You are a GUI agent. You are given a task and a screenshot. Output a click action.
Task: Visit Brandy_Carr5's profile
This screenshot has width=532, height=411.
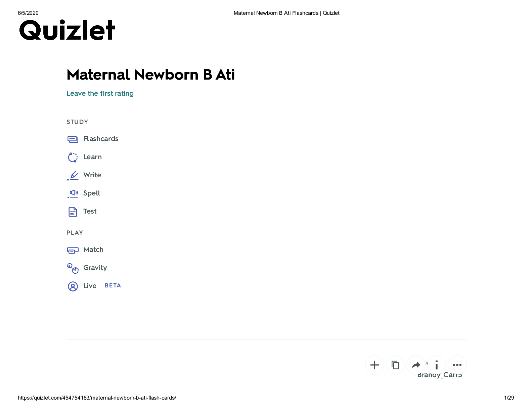[439, 375]
